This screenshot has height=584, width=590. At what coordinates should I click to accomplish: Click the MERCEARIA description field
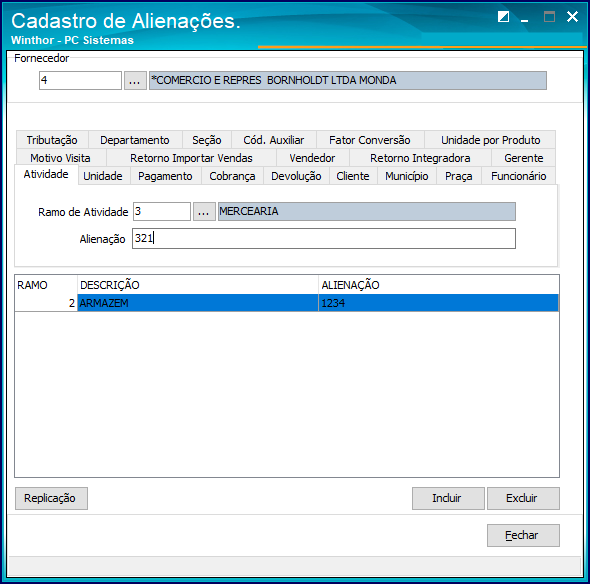coord(367,211)
